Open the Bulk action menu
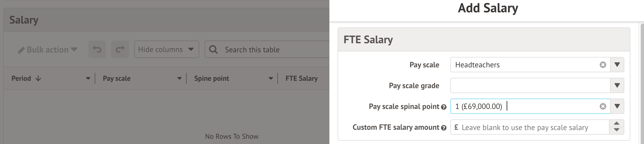The image size is (644, 144). 48,50
